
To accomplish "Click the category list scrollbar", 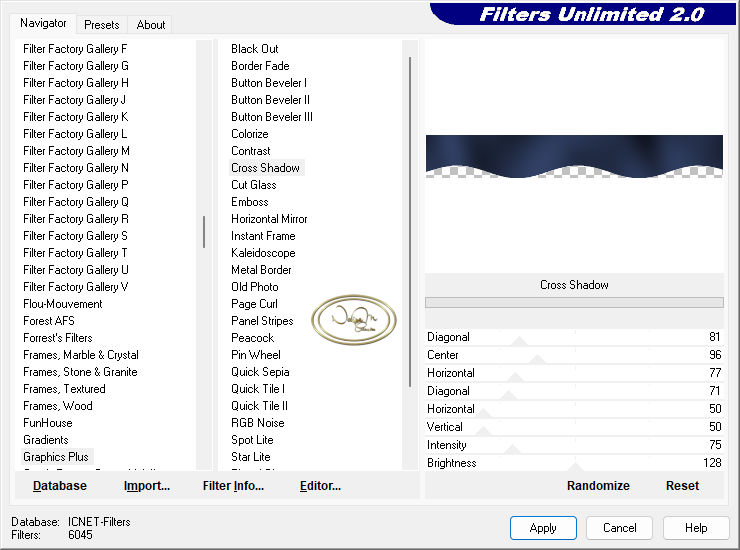I will pyautogui.click(x=204, y=231).
